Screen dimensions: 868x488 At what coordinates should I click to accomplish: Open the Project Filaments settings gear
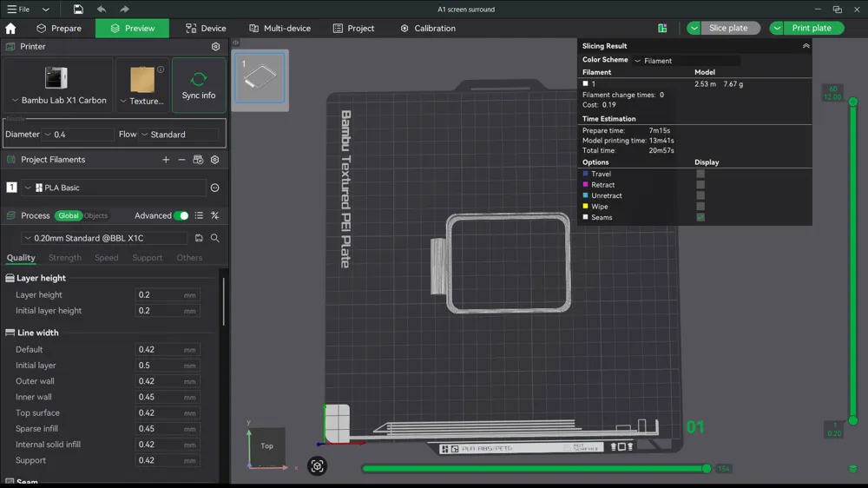[x=214, y=160]
